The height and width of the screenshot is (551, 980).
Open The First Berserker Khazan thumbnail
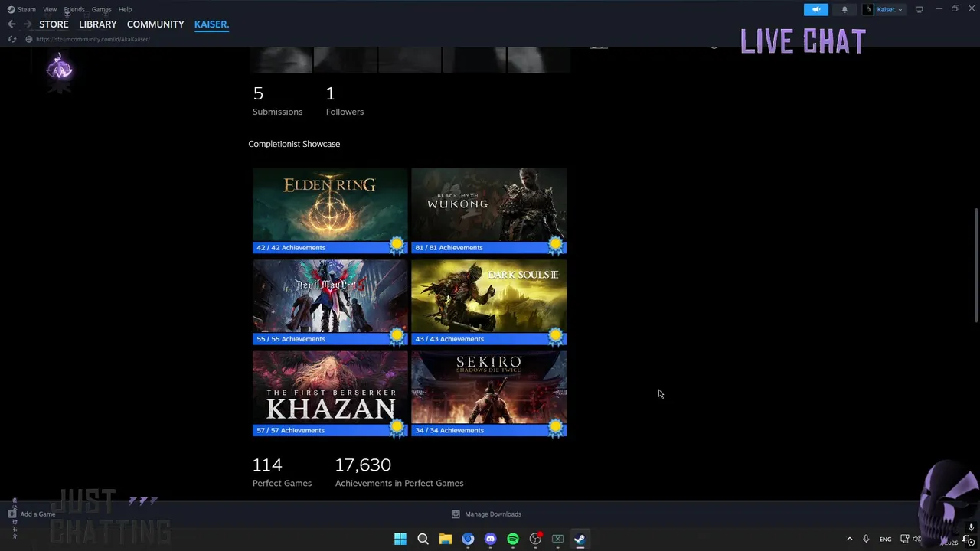click(330, 387)
